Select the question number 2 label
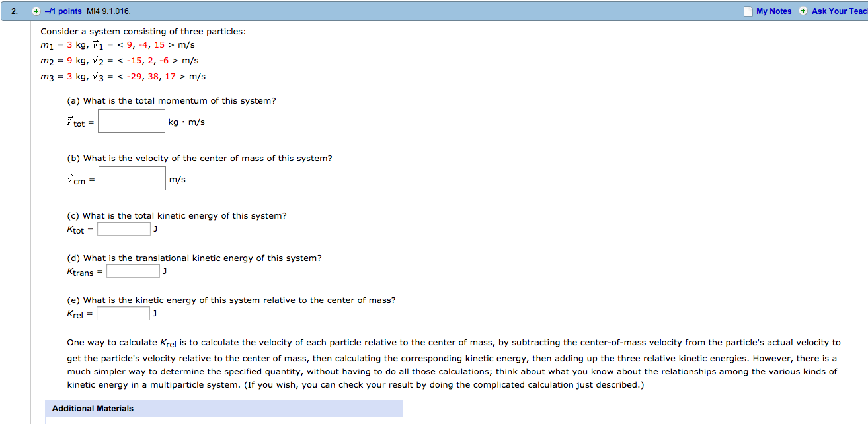This screenshot has height=424, width=868. point(15,11)
